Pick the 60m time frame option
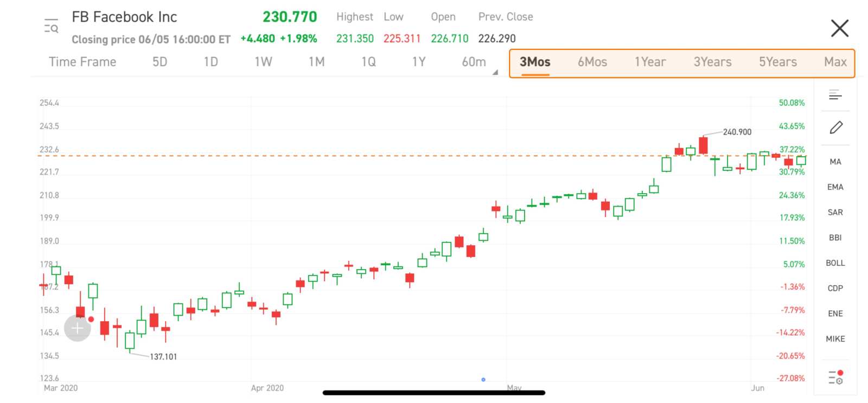 point(474,62)
